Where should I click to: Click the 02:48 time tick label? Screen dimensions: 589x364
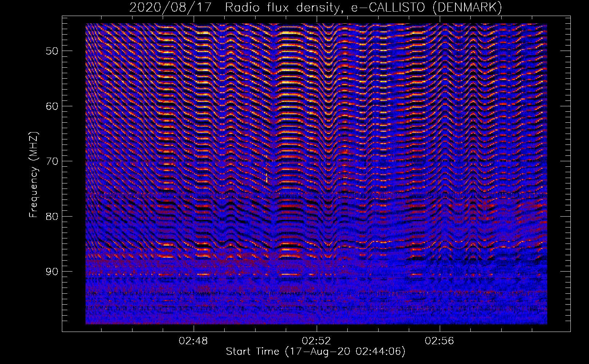pyautogui.click(x=193, y=341)
